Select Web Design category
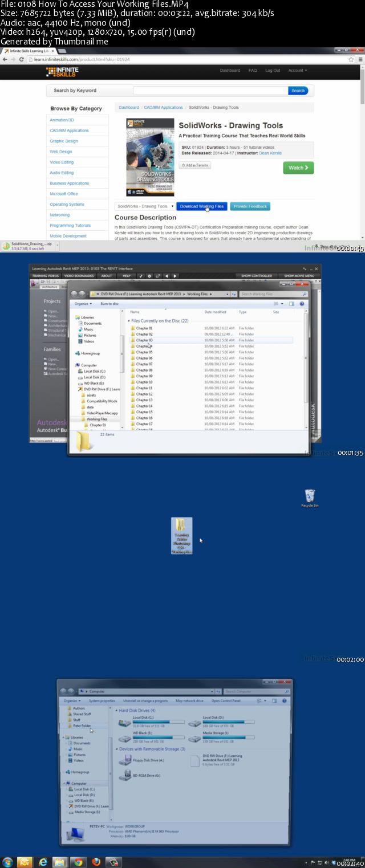 [x=61, y=152]
